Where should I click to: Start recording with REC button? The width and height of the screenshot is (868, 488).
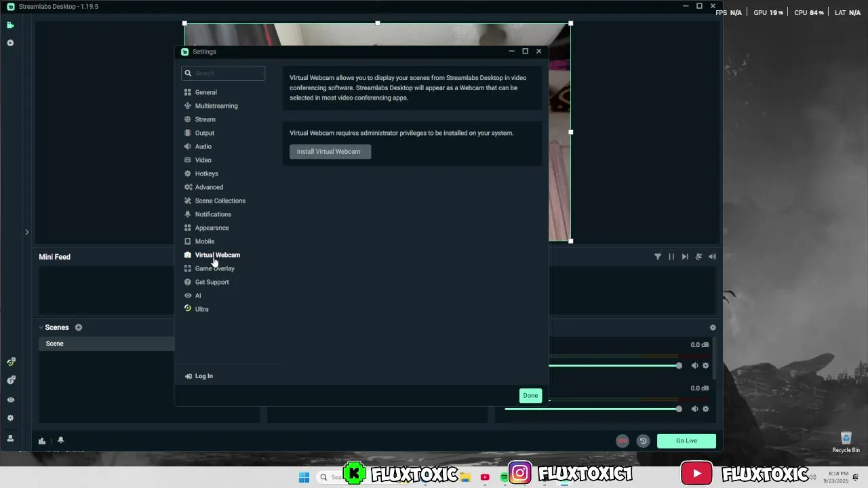click(x=623, y=441)
